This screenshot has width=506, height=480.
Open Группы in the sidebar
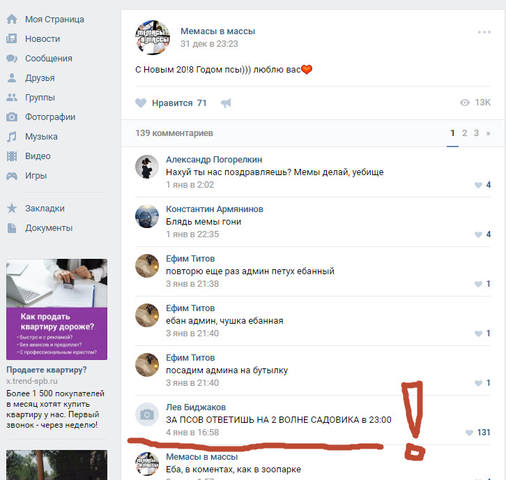tap(40, 97)
